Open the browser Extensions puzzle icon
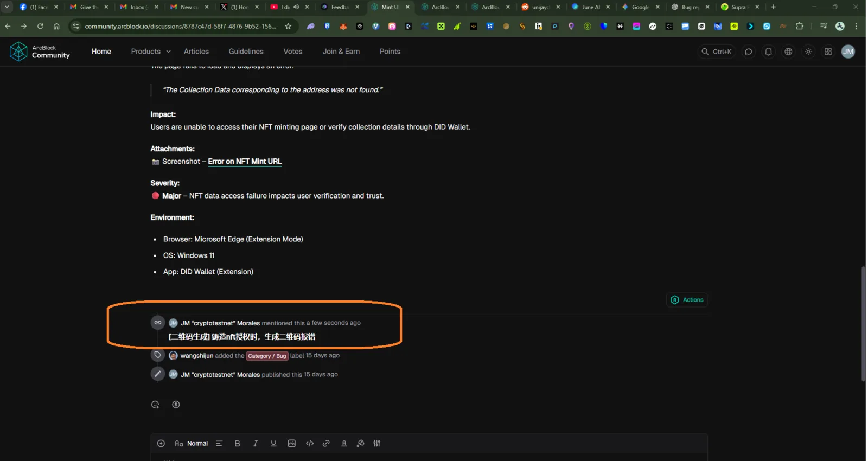 point(800,26)
